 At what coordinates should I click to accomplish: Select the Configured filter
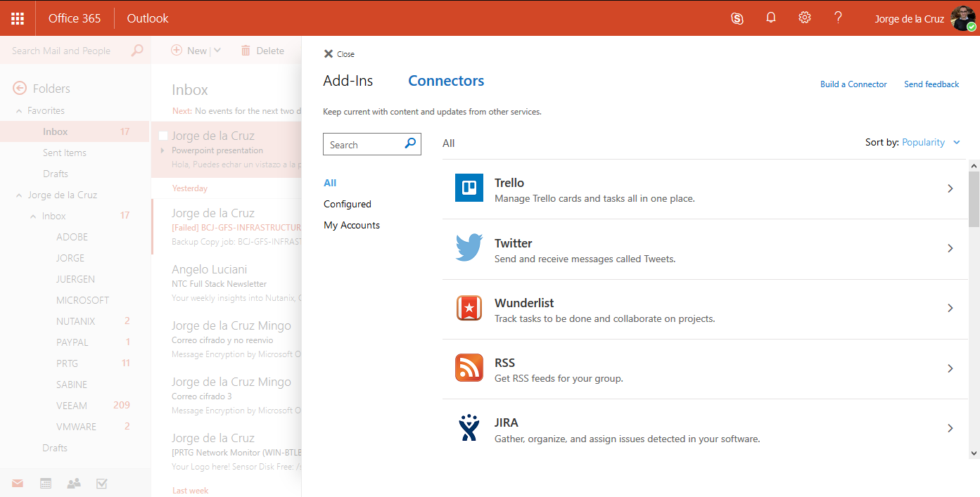(x=348, y=204)
